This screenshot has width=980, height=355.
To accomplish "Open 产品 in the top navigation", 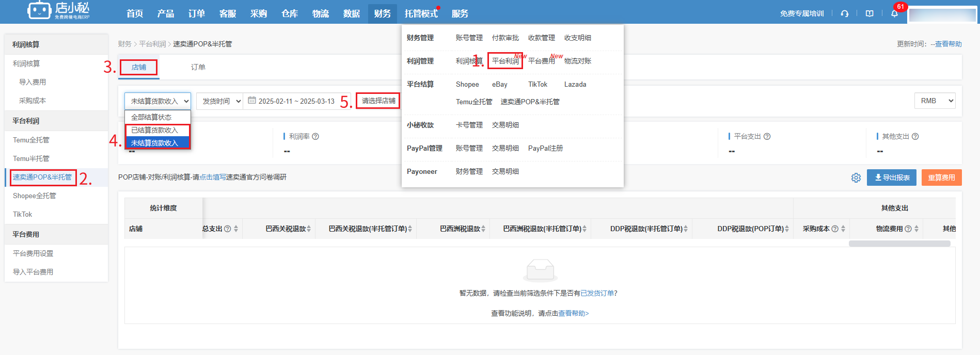I will [166, 13].
